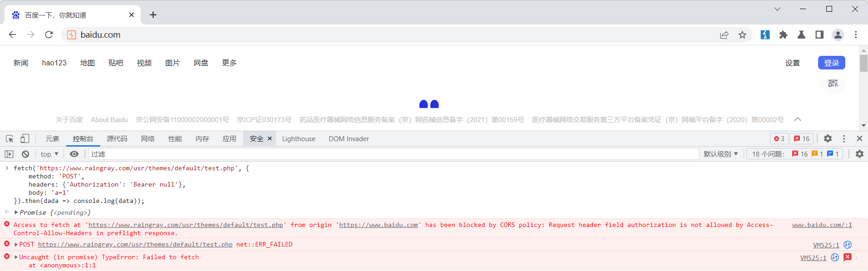Close the 安全 tab
The height and width of the screenshot is (271, 868).
pyautogui.click(x=270, y=139)
